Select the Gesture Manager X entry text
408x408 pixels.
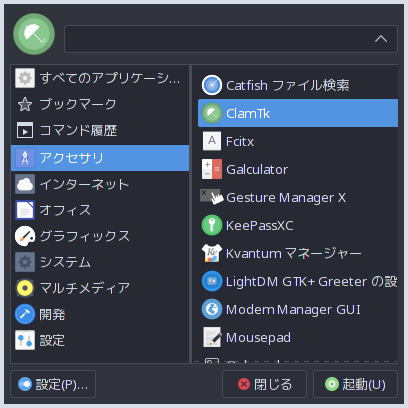[286, 198]
